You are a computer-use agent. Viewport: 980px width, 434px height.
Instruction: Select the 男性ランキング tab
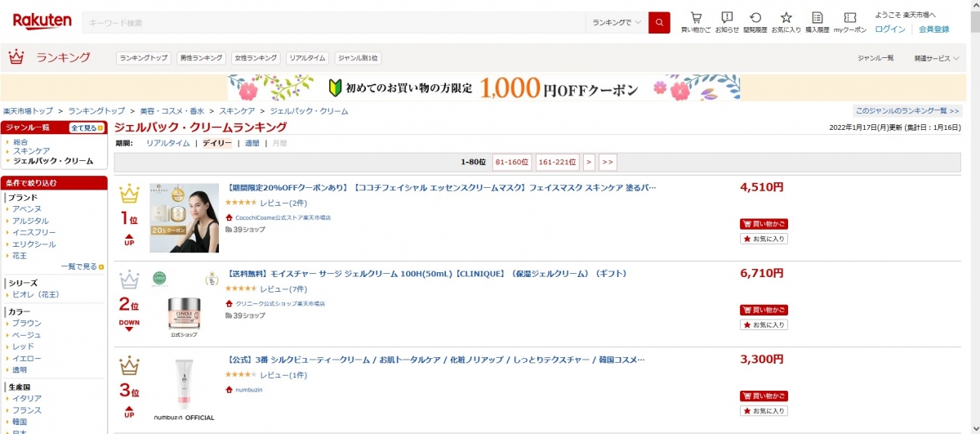(201, 58)
